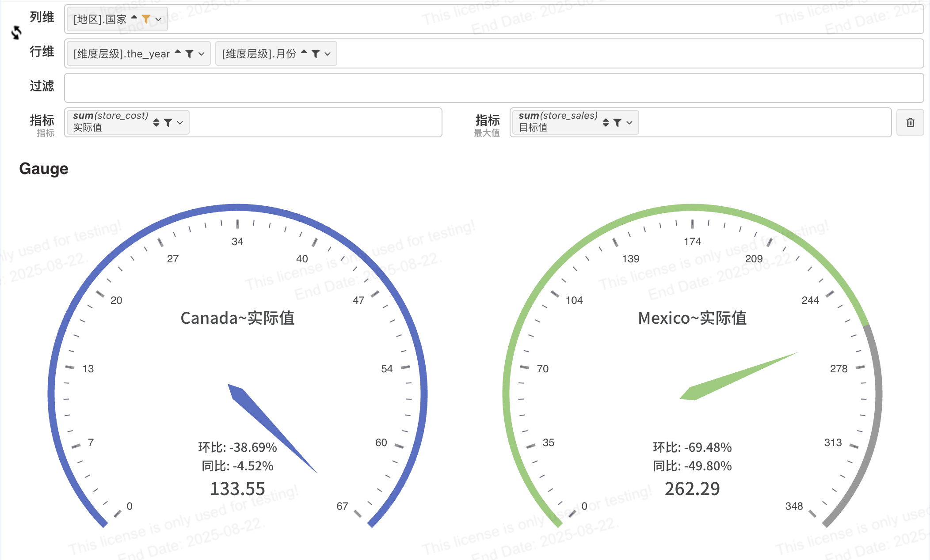Filter the sum(store_sales) metric
This screenshot has height=560, width=930.
click(x=617, y=123)
